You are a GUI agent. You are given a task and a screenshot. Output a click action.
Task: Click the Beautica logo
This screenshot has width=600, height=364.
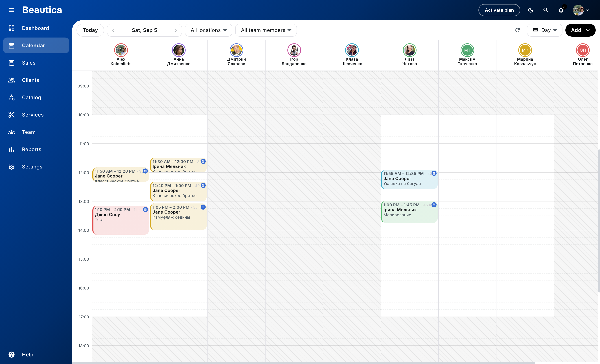click(42, 10)
